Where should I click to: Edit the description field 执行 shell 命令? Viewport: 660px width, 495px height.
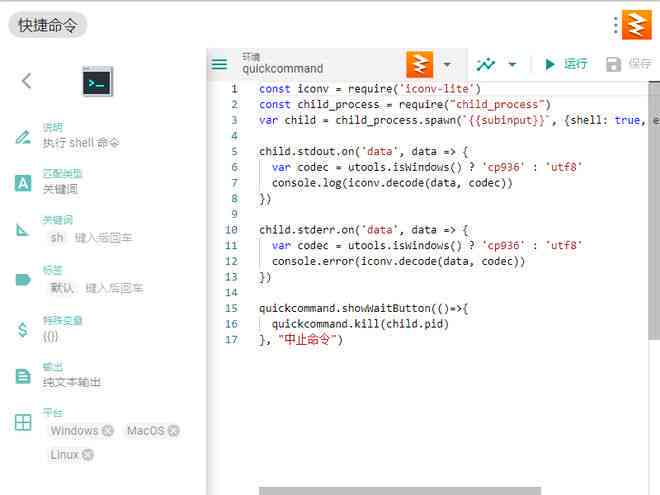point(81,143)
